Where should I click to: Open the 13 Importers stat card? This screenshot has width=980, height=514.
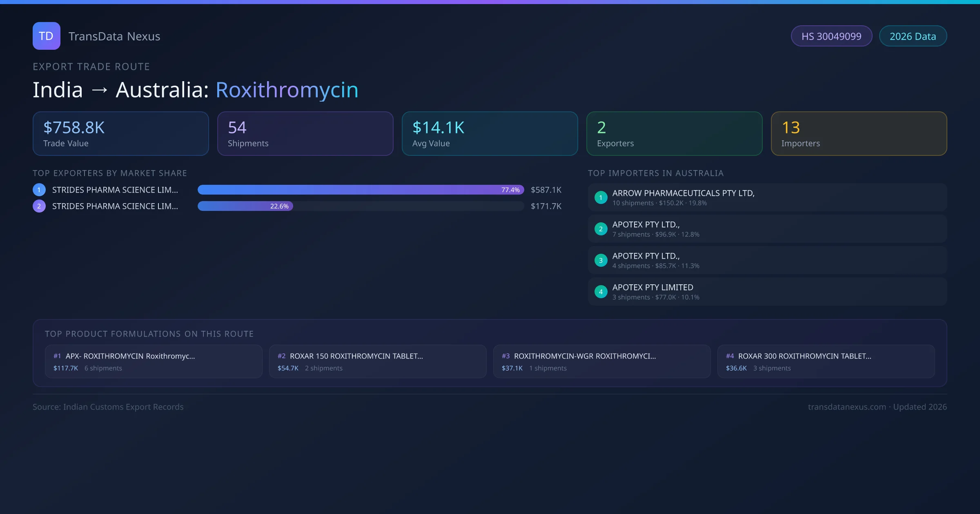pos(859,134)
